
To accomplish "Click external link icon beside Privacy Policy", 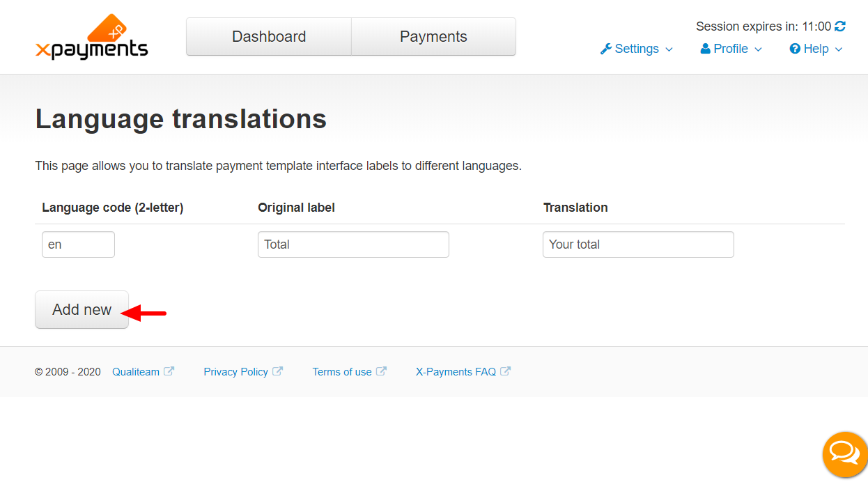I will pos(277,371).
